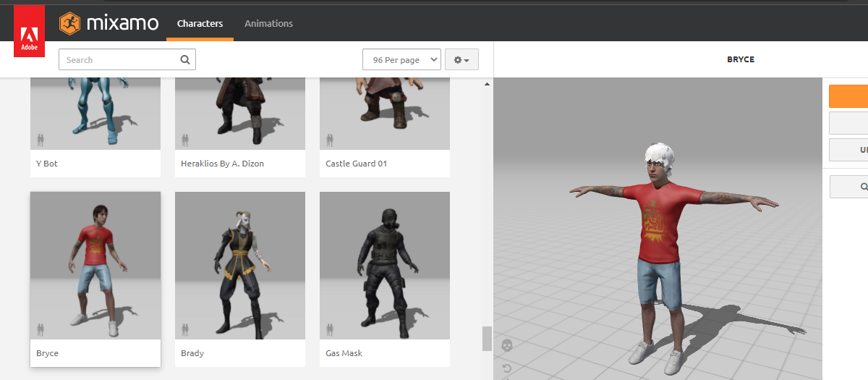
Task: Click the Brady name label
Action: (192, 353)
